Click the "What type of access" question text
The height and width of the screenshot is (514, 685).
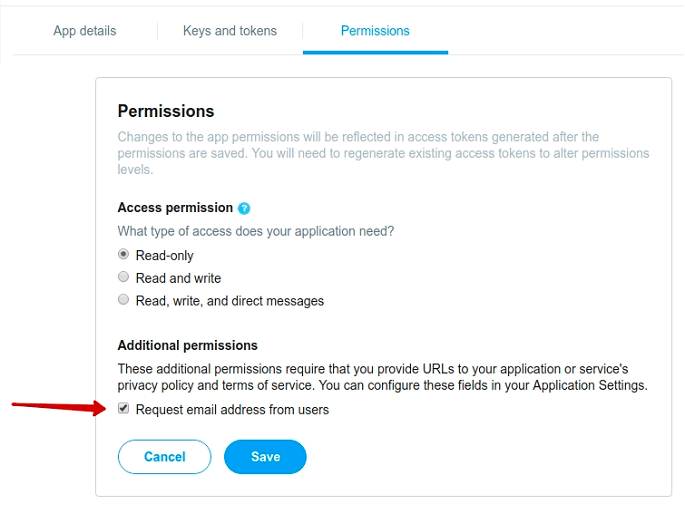coord(256,231)
